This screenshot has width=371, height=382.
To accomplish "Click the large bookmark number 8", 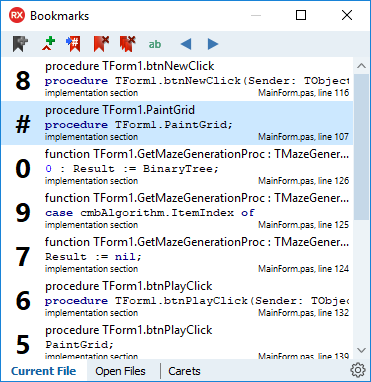I will coord(23,81).
